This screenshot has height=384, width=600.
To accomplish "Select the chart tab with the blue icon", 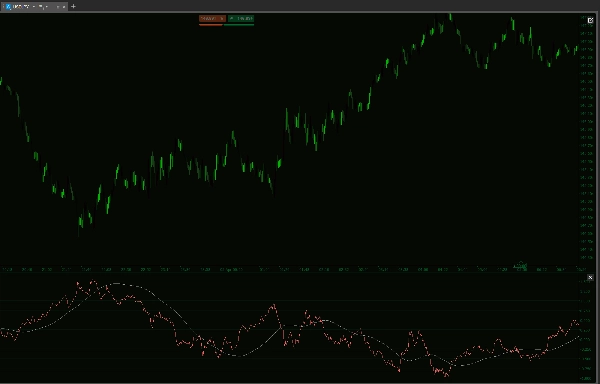I will 34,7.
